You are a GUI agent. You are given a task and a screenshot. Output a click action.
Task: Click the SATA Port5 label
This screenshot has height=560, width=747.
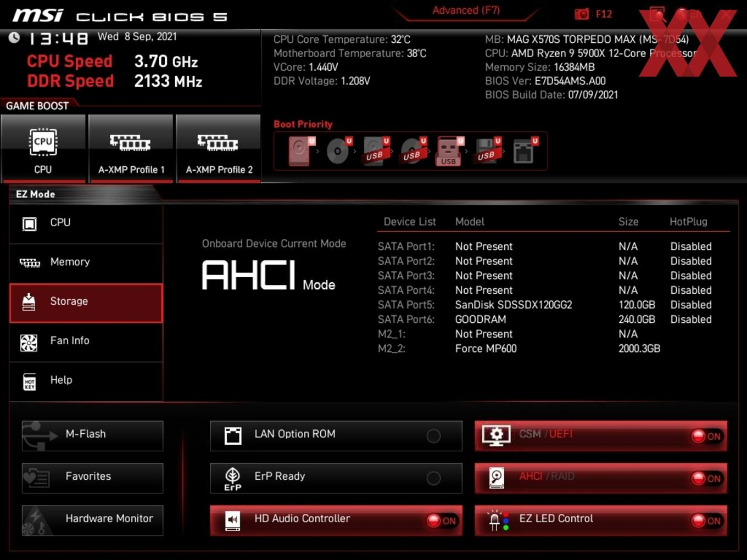(406, 305)
